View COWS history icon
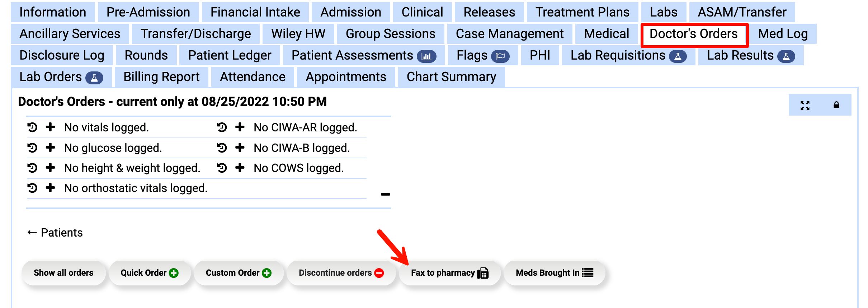Screen dimensions: 868x308 [x=222, y=168]
